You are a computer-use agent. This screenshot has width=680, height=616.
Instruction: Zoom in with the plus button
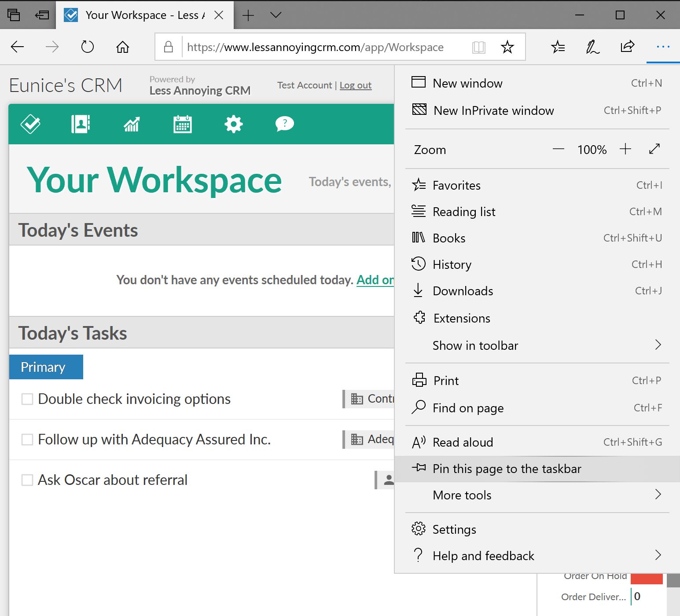tap(625, 149)
